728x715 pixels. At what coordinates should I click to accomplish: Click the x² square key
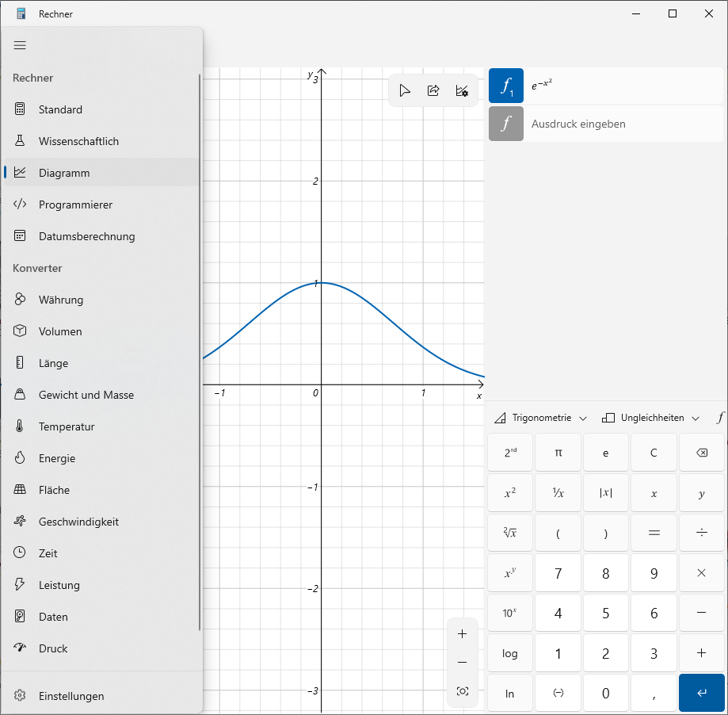[510, 493]
